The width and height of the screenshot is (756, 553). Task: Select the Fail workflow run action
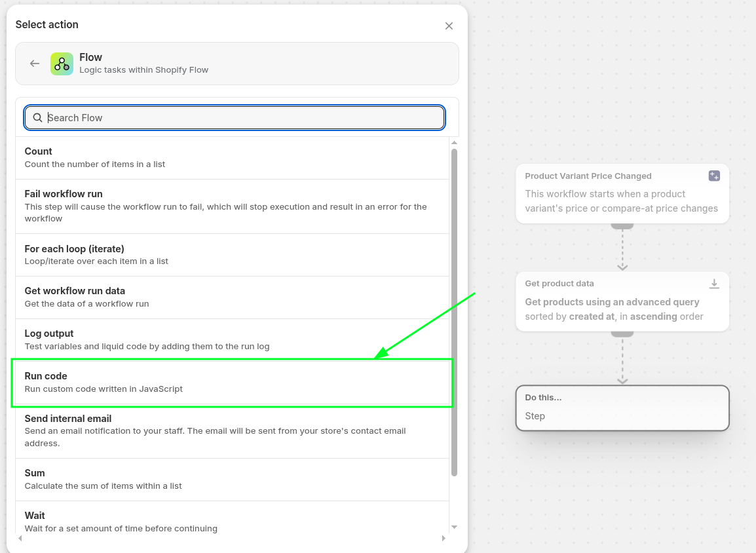[x=232, y=206]
